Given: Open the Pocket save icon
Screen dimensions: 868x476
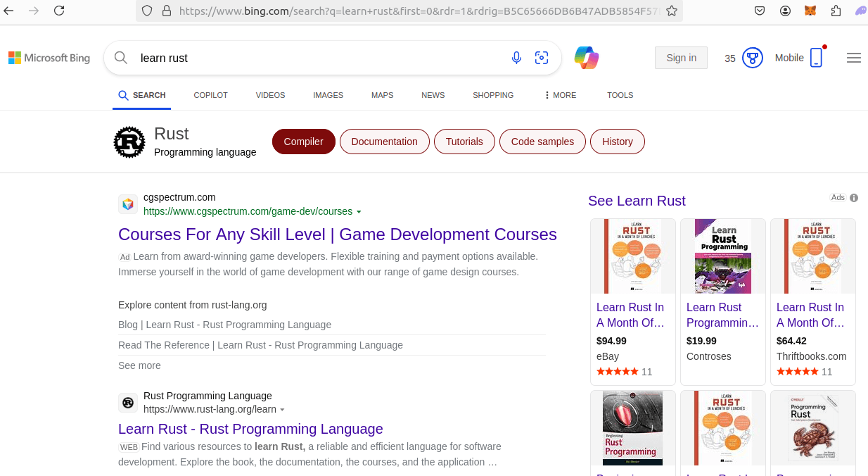Looking at the screenshot, I should pyautogui.click(x=760, y=11).
